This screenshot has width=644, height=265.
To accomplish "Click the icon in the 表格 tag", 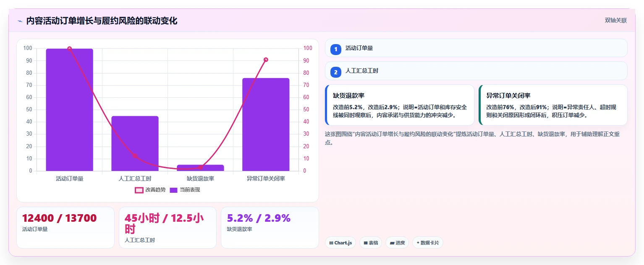I will (x=366, y=243).
